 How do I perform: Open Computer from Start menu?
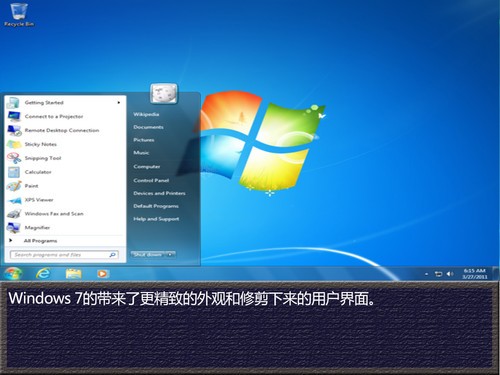tap(147, 166)
